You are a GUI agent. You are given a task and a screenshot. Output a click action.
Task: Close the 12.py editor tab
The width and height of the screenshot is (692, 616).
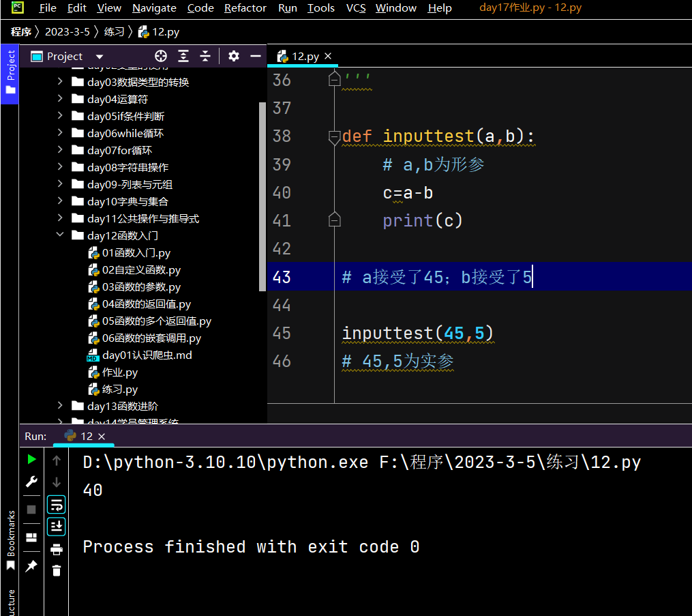[328, 56]
